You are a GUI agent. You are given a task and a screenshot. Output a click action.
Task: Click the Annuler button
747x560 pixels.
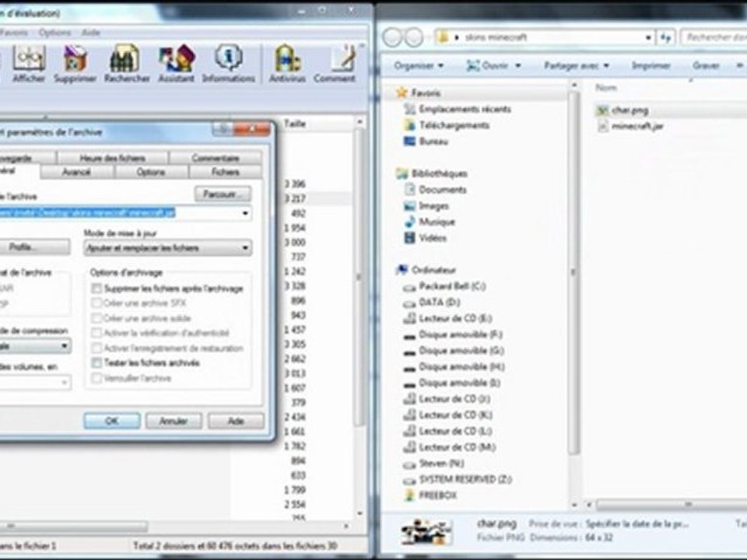[x=174, y=421]
